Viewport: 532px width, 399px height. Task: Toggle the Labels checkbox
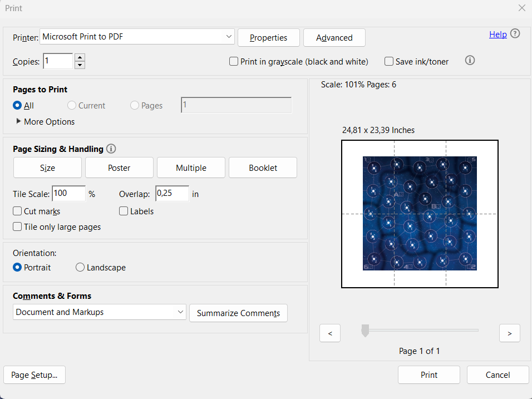point(124,211)
